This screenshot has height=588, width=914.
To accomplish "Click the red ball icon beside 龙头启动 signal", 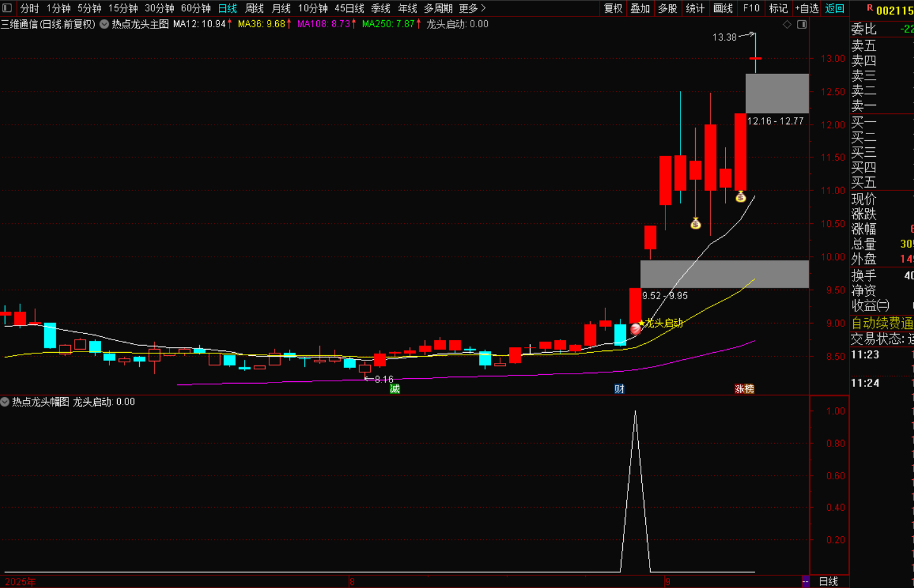I will (x=636, y=328).
